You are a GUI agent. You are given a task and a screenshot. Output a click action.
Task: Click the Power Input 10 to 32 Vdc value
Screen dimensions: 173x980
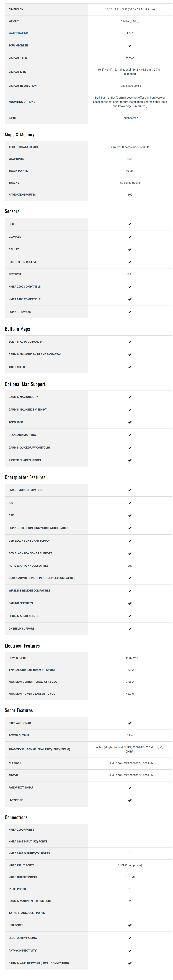tap(130, 658)
